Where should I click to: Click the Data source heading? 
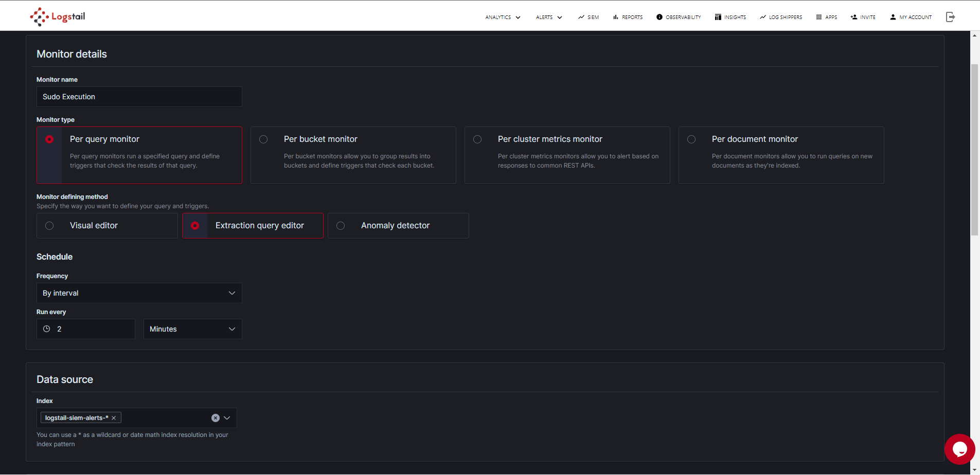point(65,379)
